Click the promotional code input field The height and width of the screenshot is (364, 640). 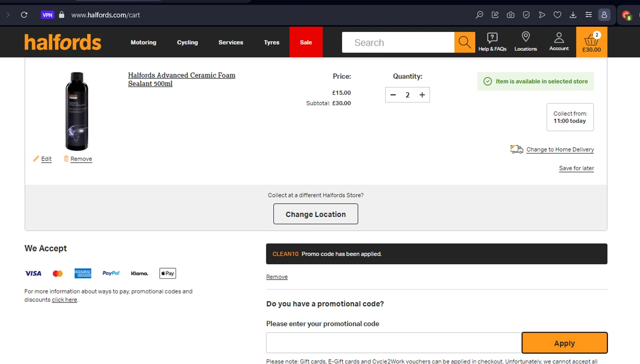pos(394,343)
